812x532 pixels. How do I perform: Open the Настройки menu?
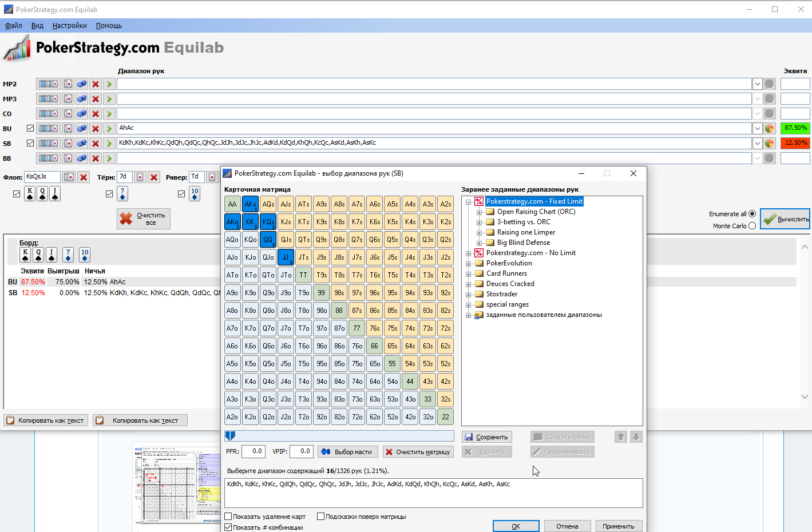(x=69, y=26)
